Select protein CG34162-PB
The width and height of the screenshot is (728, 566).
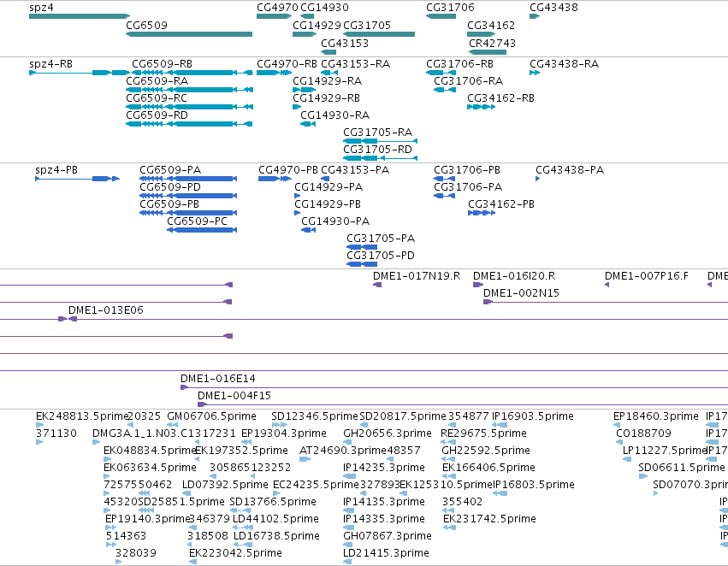point(482,214)
